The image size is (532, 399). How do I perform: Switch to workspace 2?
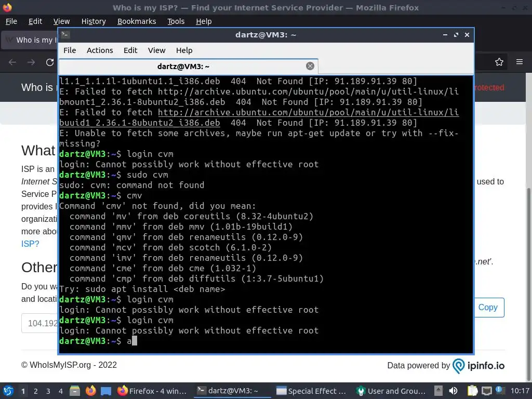36,391
